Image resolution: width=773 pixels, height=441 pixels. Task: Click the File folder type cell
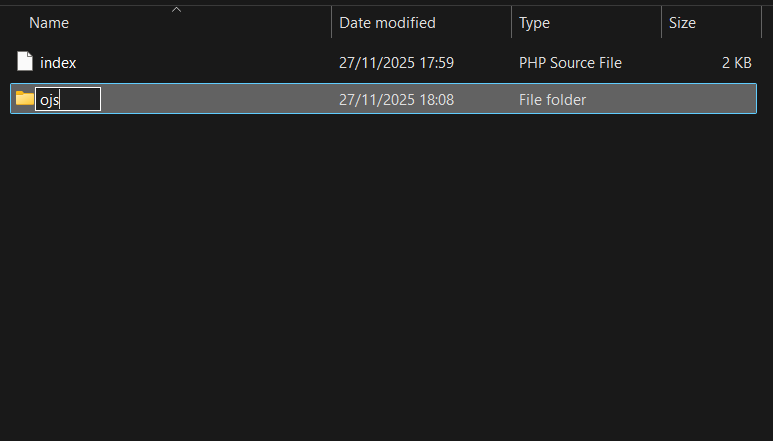(552, 100)
